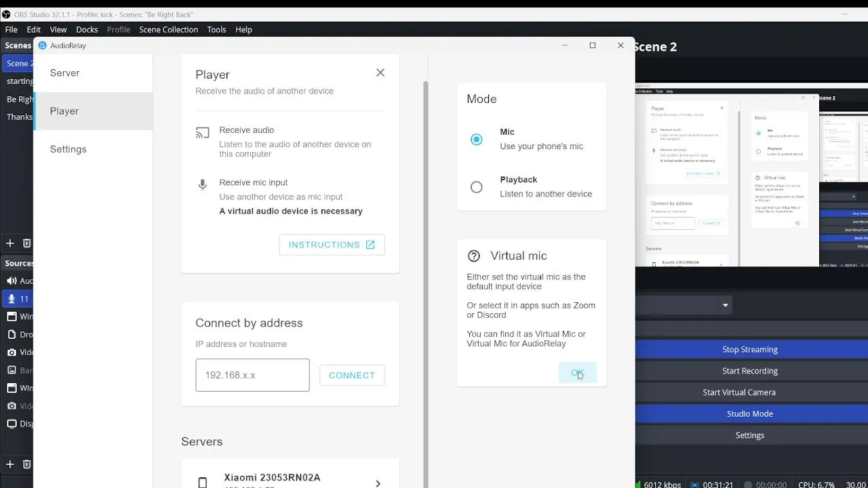
Task: Click the 'Connect by address' heading
Action: pos(249,323)
